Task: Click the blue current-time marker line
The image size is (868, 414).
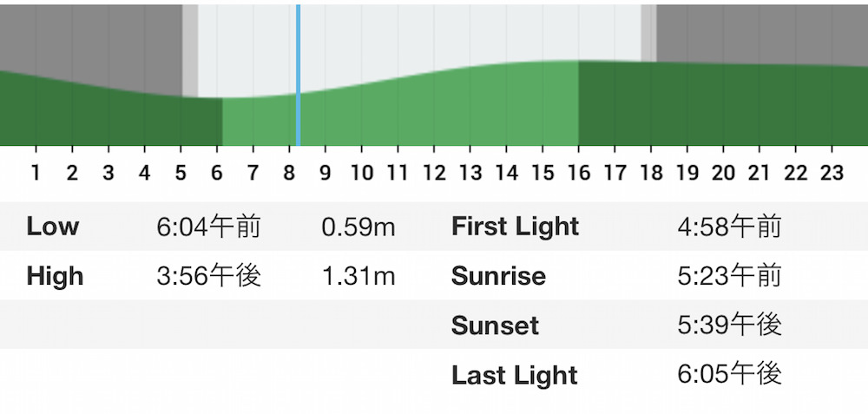Action: click(299, 75)
